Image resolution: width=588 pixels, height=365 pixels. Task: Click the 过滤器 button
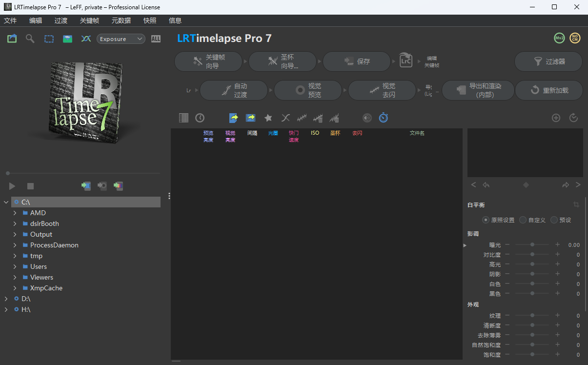click(548, 61)
